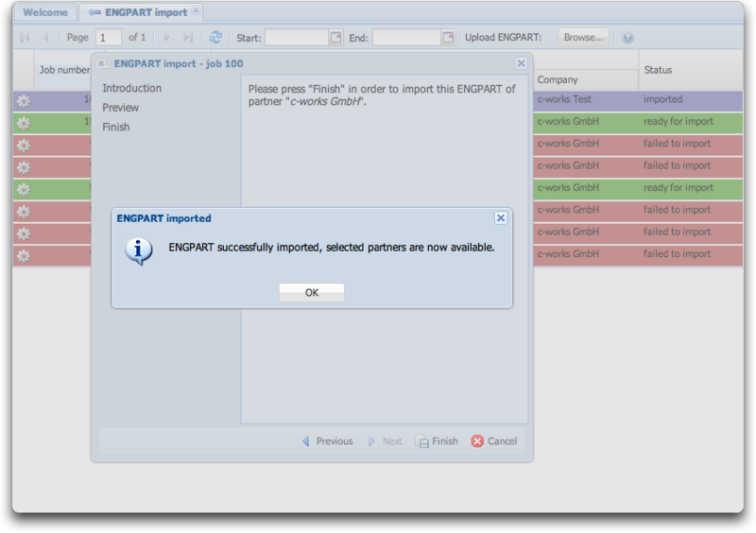Go to the last page arrow
Screen dimensions: 756x533
coord(187,38)
